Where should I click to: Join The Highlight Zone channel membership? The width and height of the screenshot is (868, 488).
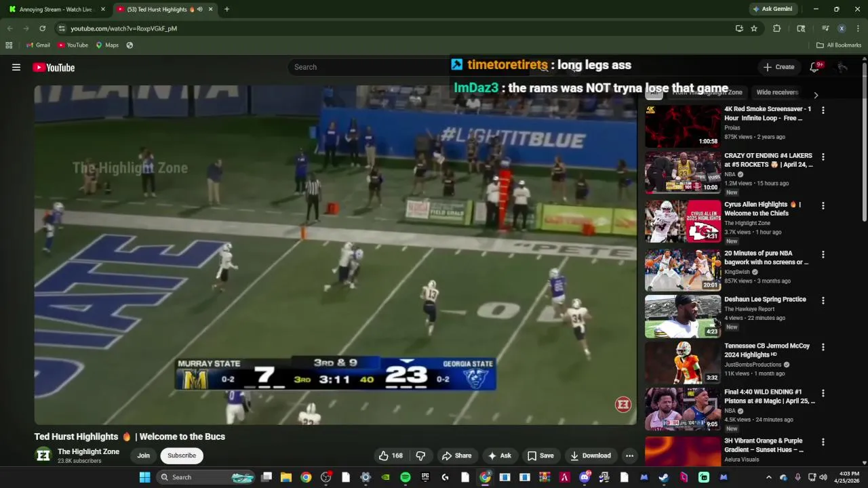(143, 455)
